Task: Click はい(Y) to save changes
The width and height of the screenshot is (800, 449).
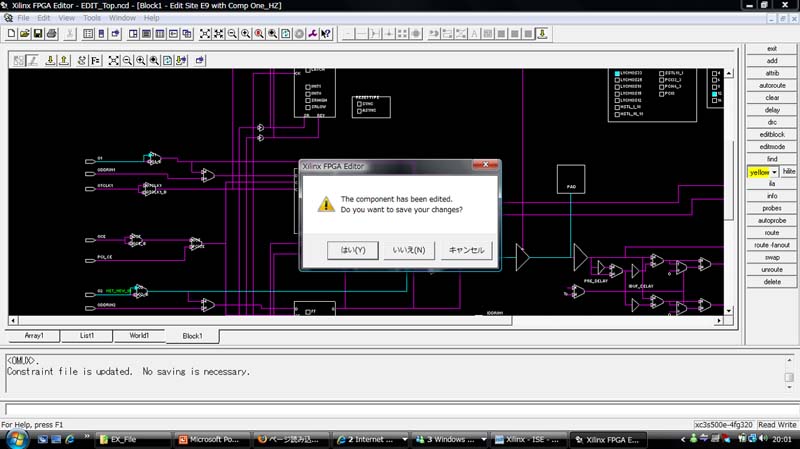Action: coord(353,250)
